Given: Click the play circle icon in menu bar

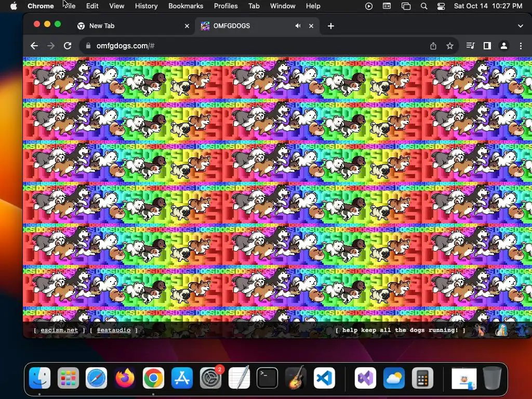Looking at the screenshot, I should [x=369, y=6].
